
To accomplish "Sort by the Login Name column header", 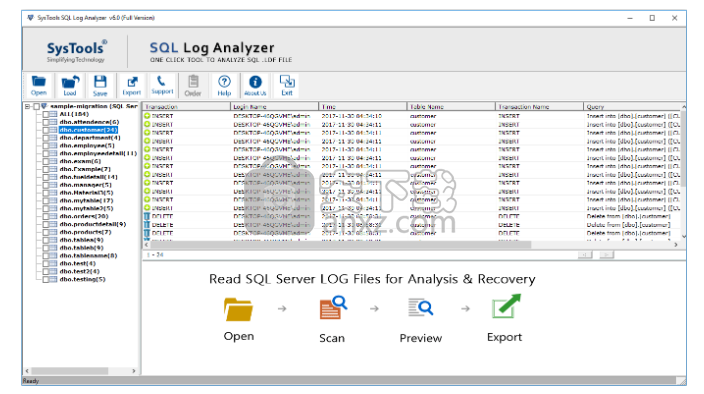I will (x=274, y=107).
